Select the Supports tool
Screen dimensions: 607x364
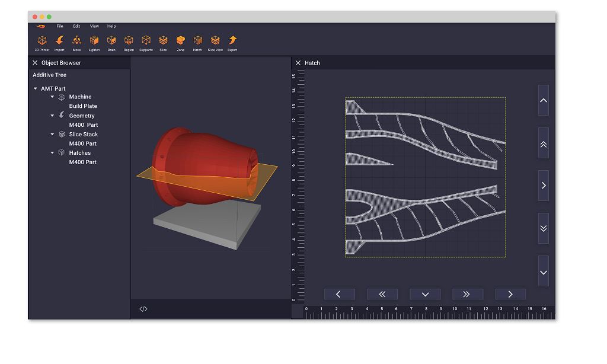tap(146, 41)
